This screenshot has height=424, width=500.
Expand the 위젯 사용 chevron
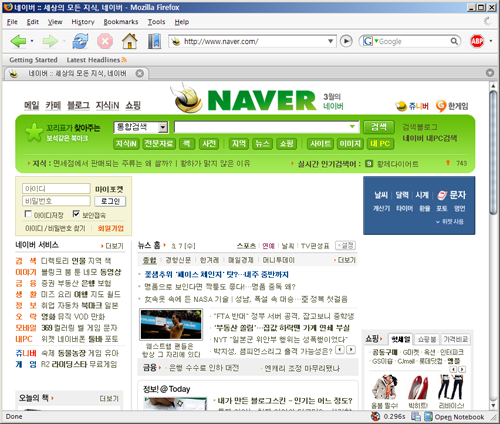point(438,222)
